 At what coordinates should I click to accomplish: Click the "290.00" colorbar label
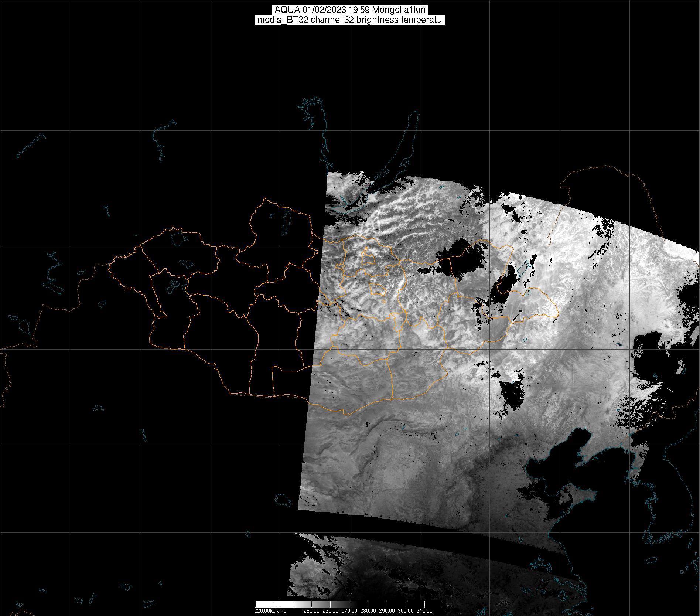coord(387,611)
